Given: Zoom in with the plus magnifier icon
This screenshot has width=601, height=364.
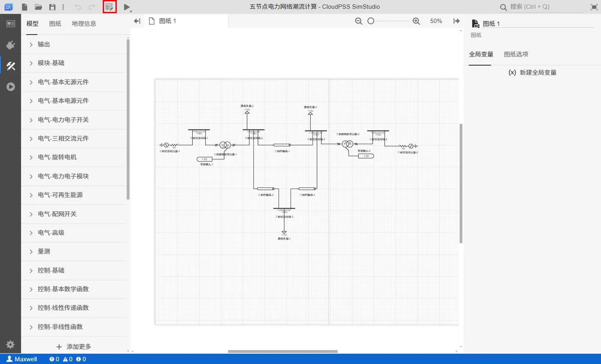Looking at the screenshot, I should click(416, 21).
